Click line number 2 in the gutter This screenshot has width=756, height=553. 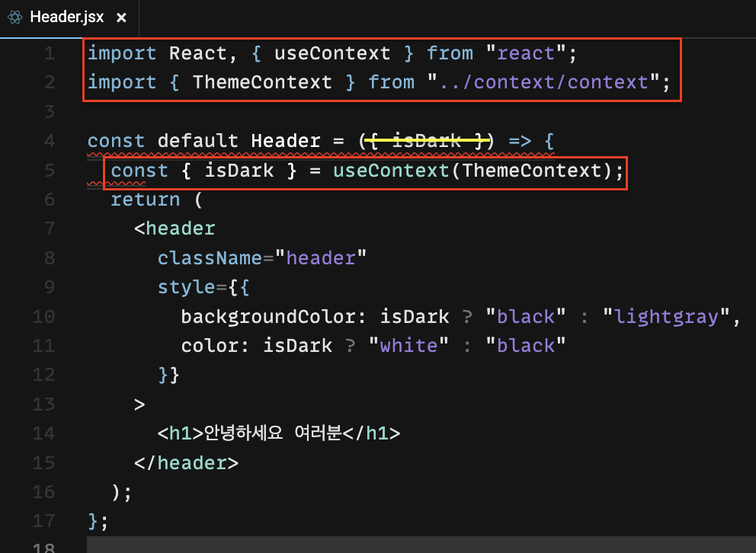click(50, 82)
